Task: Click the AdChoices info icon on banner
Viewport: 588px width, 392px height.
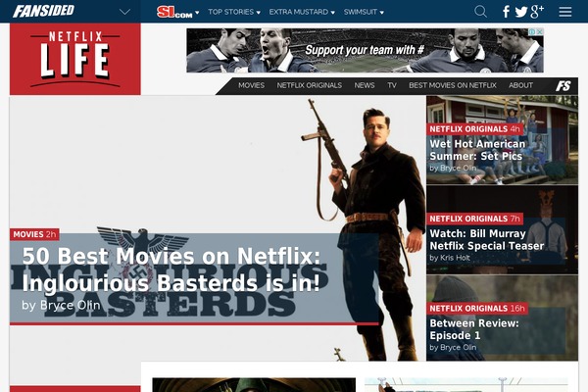Action: tap(532, 32)
